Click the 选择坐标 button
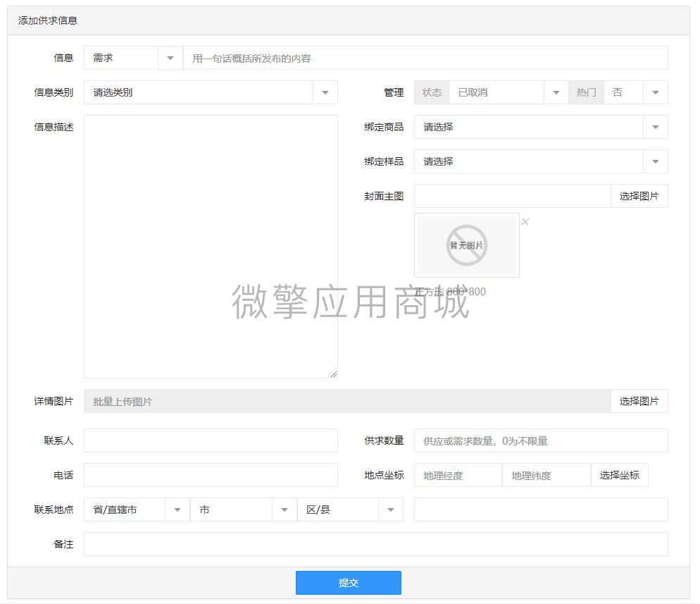Image resolution: width=700 pixels, height=604 pixels. click(x=620, y=475)
